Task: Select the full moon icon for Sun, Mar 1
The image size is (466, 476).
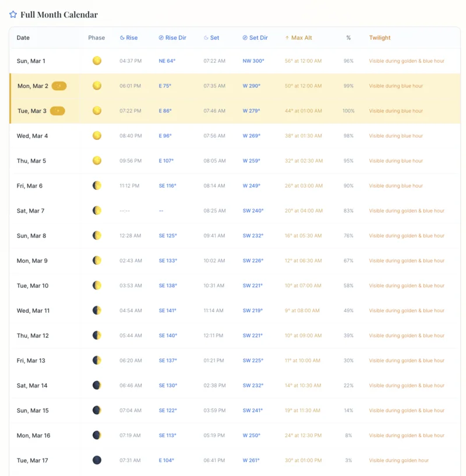Action: coord(97,61)
